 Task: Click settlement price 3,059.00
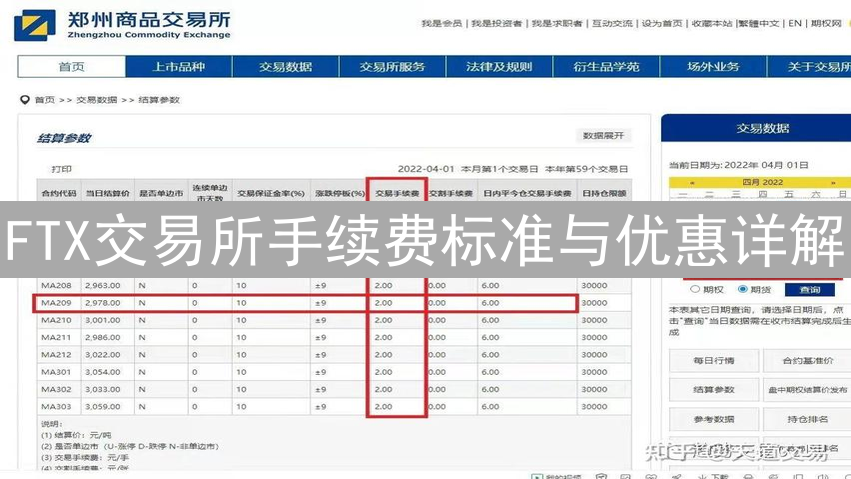tap(103, 406)
